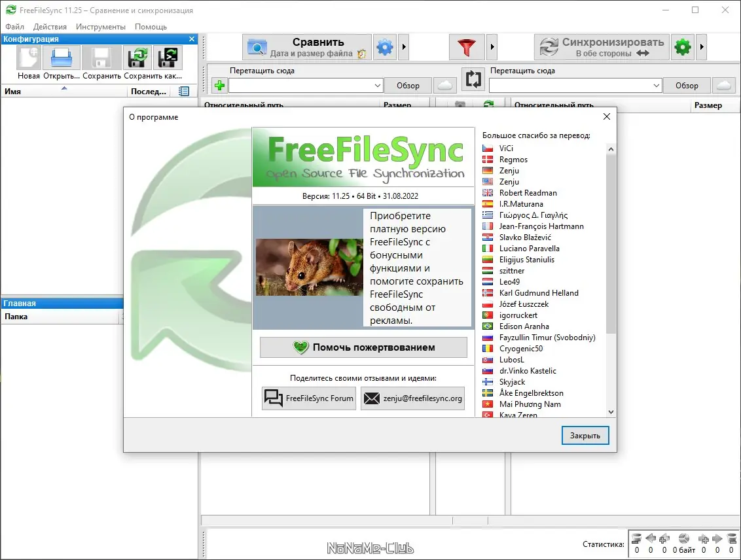The width and height of the screenshot is (741, 560).
Task: Click the translators list scrollbar down arrow
Action: [x=611, y=412]
